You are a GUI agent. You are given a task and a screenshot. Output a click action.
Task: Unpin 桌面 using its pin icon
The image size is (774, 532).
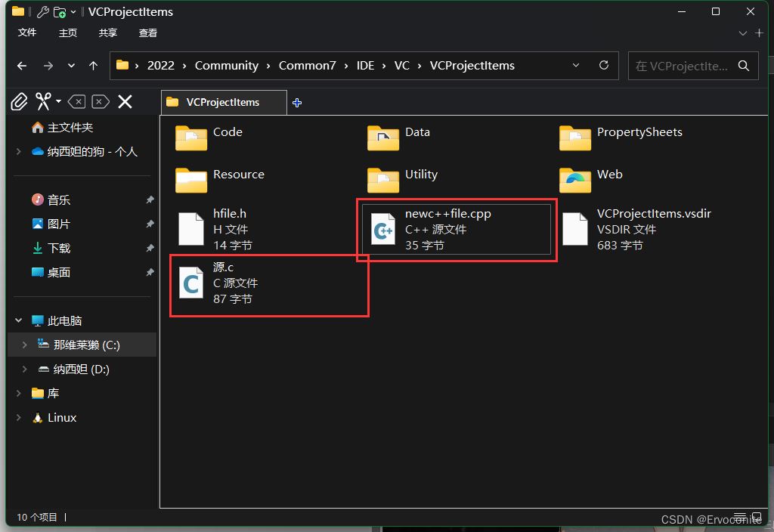pos(150,272)
